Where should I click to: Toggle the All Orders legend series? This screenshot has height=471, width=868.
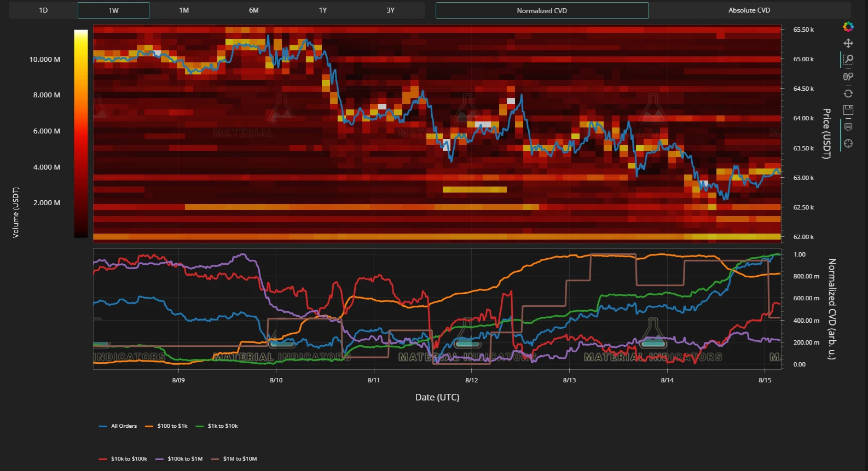coord(118,426)
